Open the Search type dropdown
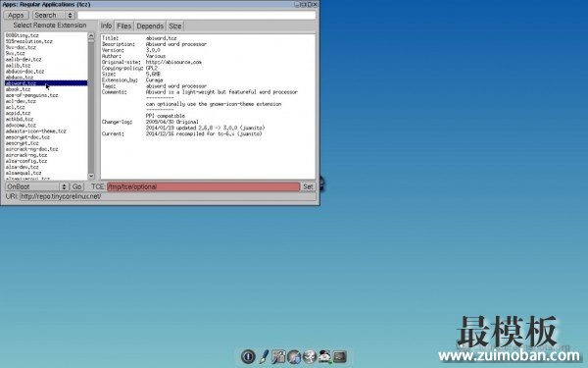 click(54, 15)
